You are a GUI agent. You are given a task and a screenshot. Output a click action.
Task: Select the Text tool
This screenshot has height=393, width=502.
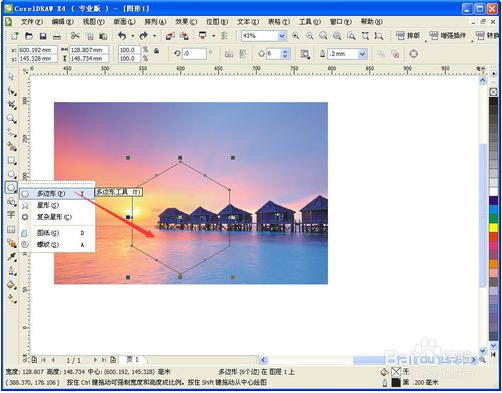pos(11,215)
